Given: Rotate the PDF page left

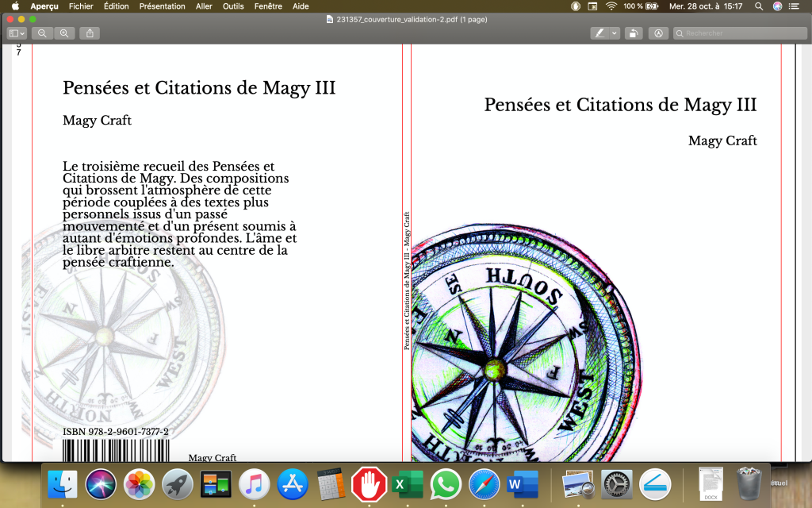Looking at the screenshot, I should (633, 33).
